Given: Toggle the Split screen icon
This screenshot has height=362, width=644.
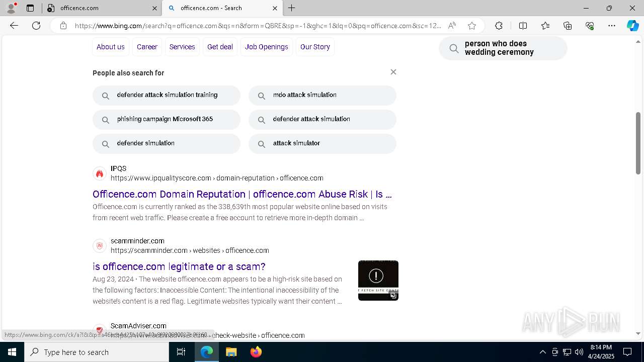Looking at the screenshot, I should click(x=523, y=26).
